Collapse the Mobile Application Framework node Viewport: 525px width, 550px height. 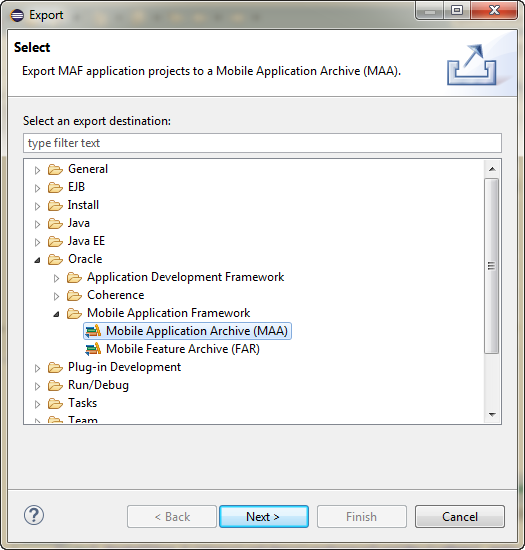tap(56, 314)
